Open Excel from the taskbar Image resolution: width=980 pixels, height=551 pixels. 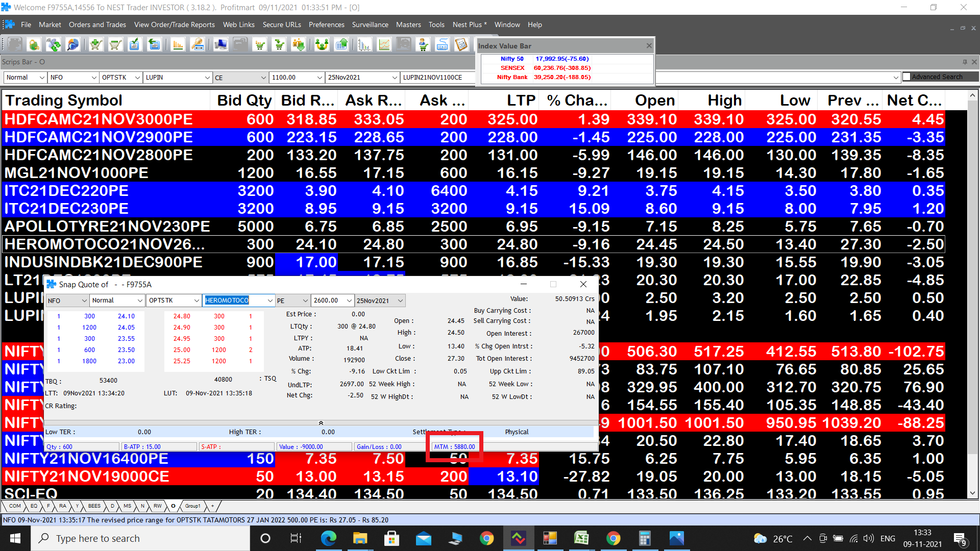[x=581, y=538]
